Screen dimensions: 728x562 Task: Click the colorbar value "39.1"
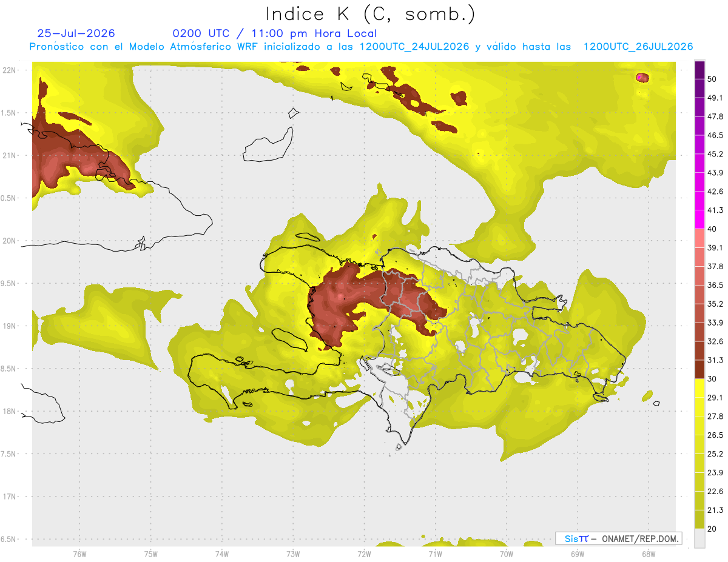point(715,247)
